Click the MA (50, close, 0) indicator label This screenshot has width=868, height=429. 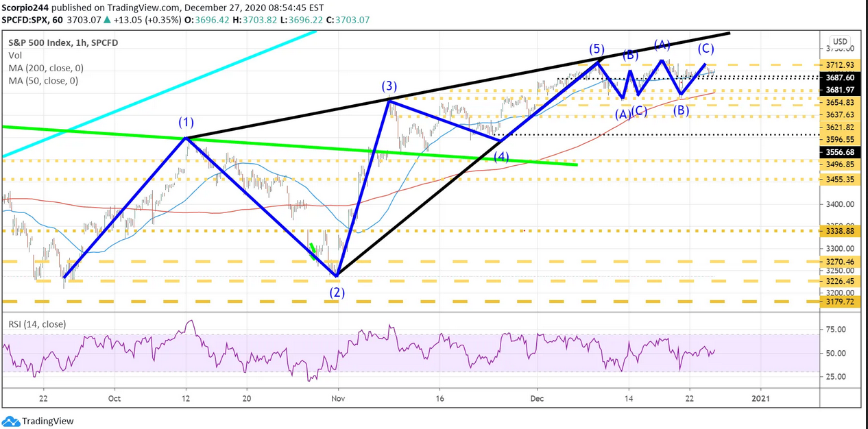tap(43, 80)
